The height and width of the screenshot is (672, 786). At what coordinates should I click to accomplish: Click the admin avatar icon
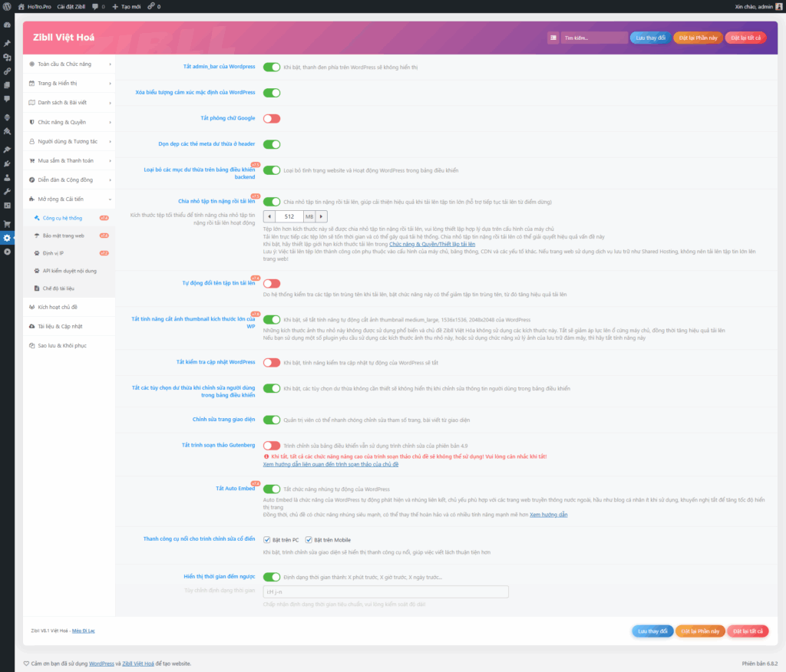point(779,6)
